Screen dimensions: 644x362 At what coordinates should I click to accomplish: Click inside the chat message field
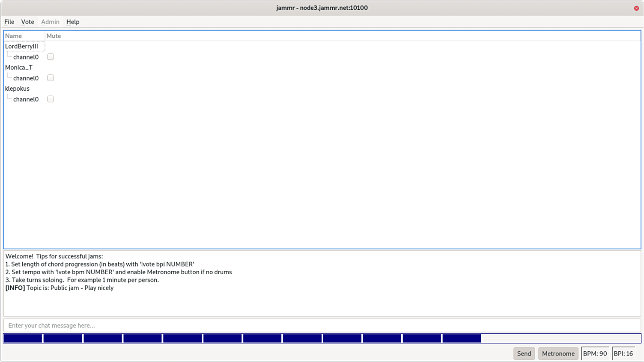point(171,325)
